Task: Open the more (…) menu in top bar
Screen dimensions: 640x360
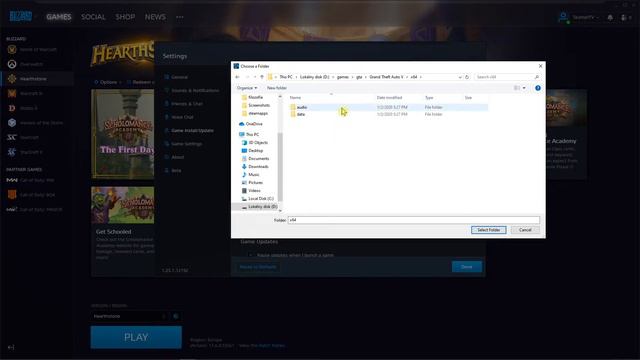Action: point(180,17)
